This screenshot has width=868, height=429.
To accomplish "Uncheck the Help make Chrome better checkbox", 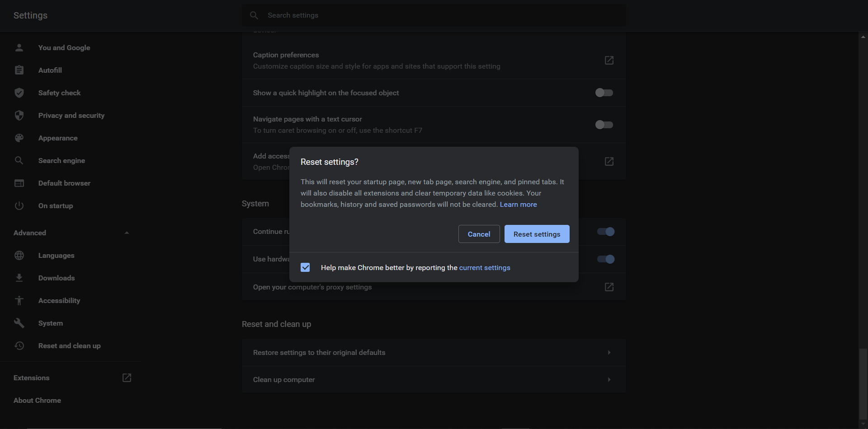I will pos(306,268).
